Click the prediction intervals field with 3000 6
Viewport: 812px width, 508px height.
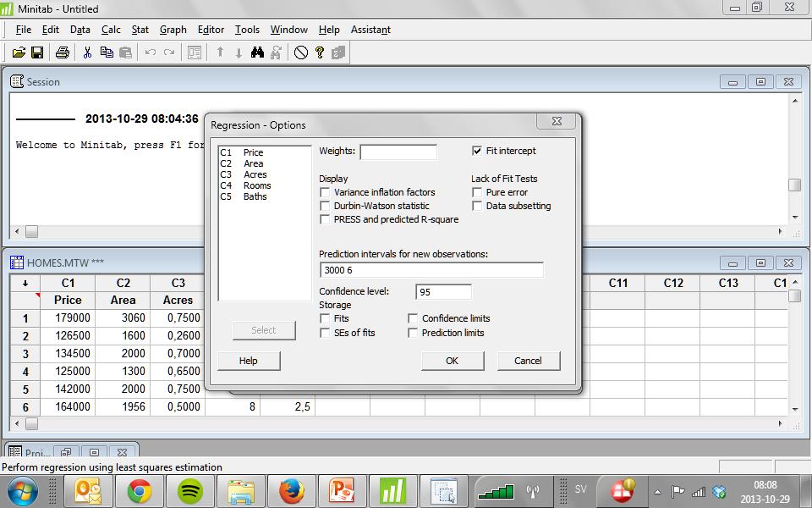(431, 270)
